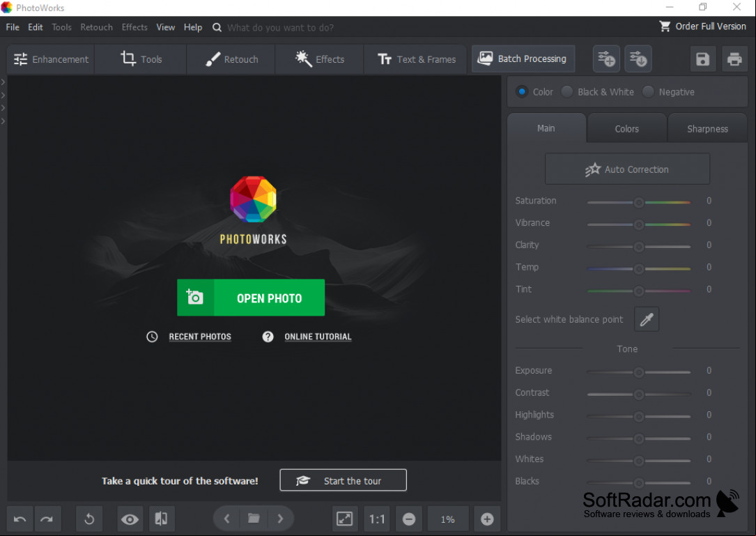Expand the first left sidebar chevron
Viewport: 756px width, 536px height.
3,82
